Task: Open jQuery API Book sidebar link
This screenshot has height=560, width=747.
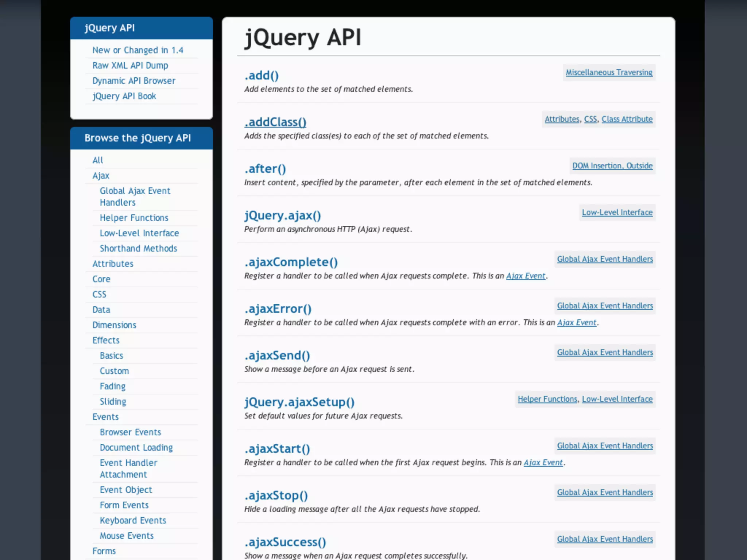Action: (124, 96)
